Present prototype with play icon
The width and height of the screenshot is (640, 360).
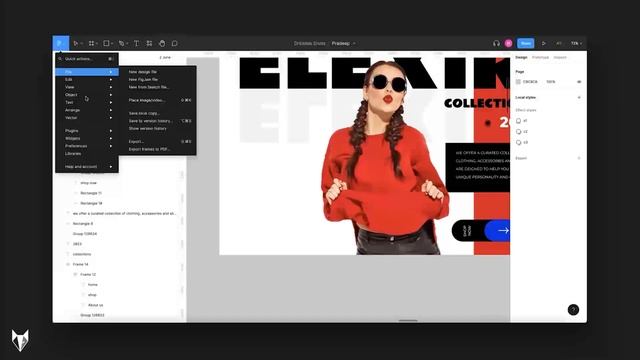point(544,43)
